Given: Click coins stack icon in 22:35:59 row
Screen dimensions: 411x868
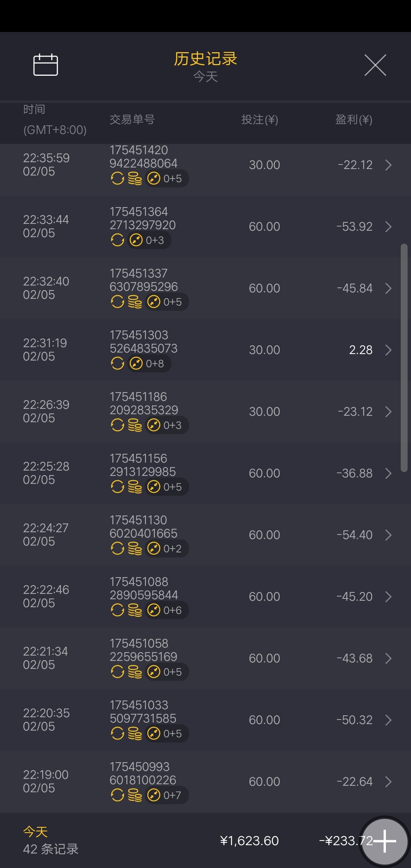Looking at the screenshot, I should click(135, 178).
